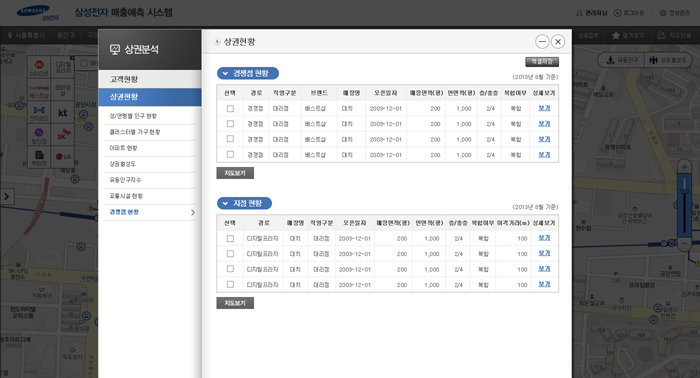Select the LG brand icon
This screenshot has height=378, width=700.
pos(63,157)
